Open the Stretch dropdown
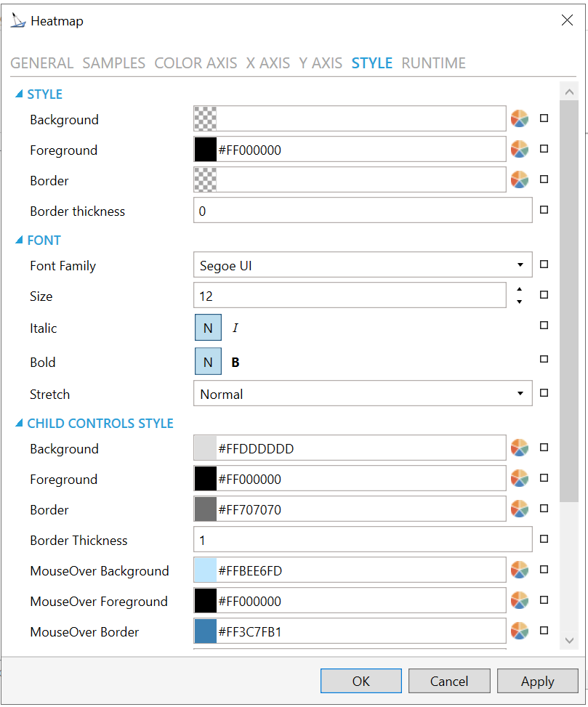The image size is (588, 707). 520,393
